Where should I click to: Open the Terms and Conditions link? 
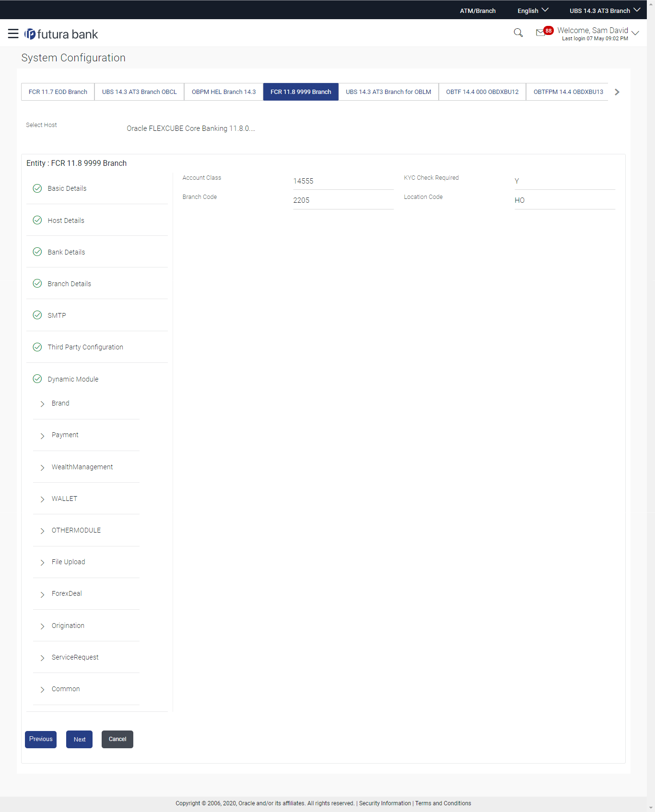443,803
